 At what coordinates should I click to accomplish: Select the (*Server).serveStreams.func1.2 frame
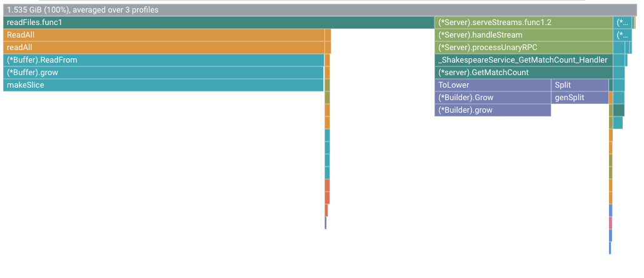click(x=523, y=23)
